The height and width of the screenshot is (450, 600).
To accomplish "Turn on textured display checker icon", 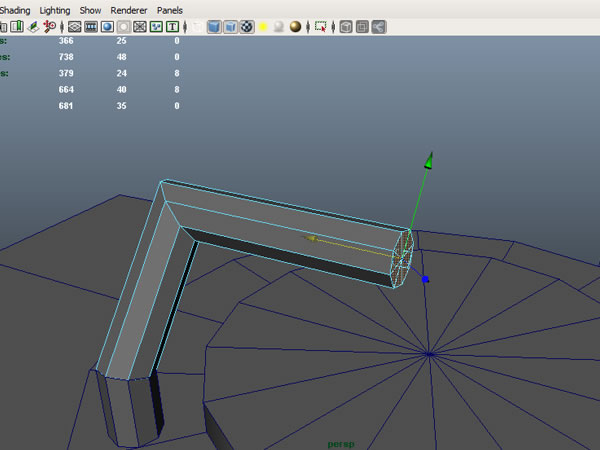I will coord(246,26).
